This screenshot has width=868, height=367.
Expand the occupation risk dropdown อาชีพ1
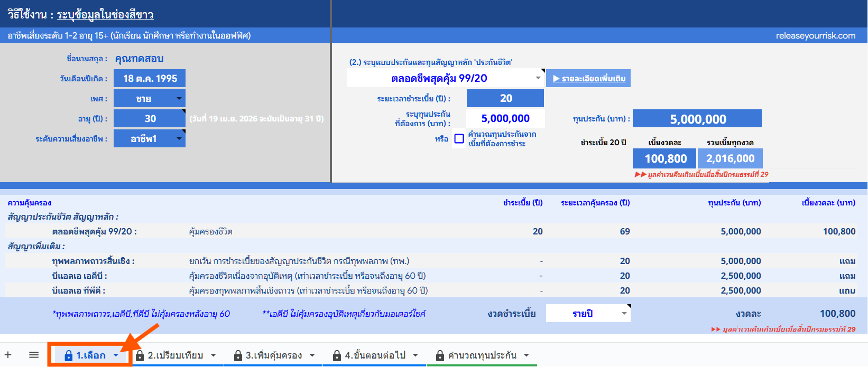coord(179,139)
